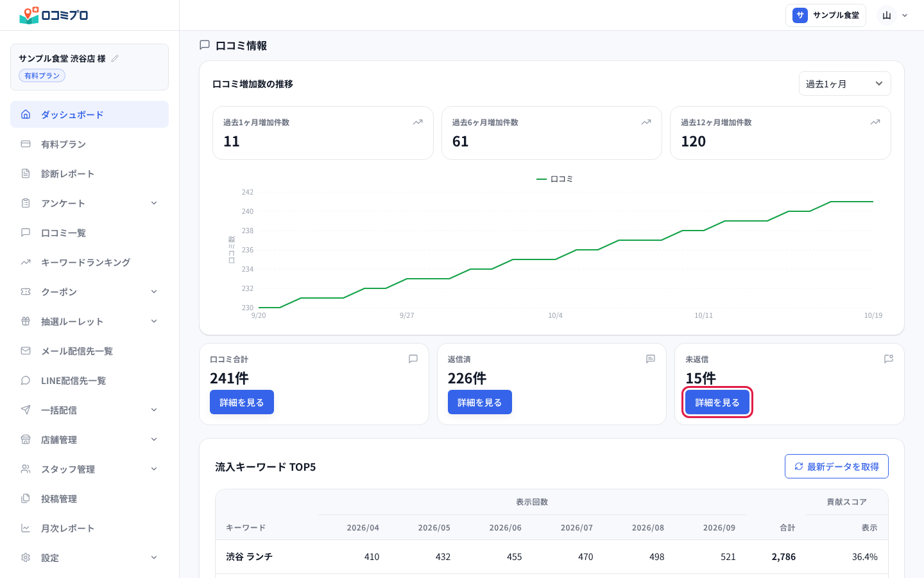924x578 pixels.
Task: Click the 渋谷 ランチ keyword row
Action: click(552, 557)
